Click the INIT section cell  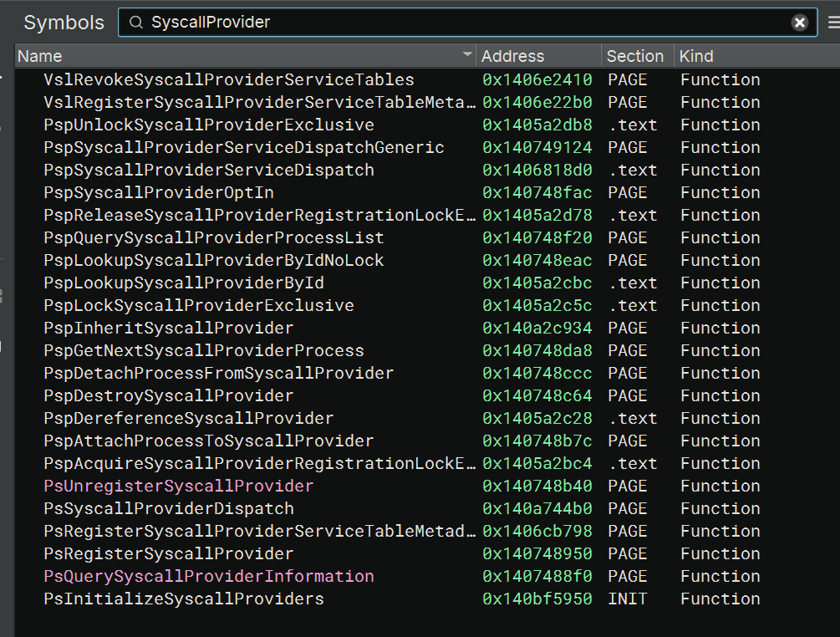coord(628,599)
